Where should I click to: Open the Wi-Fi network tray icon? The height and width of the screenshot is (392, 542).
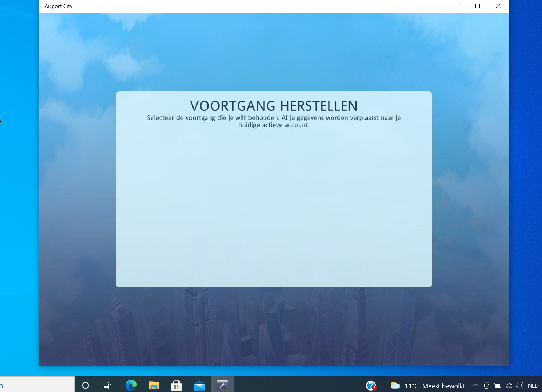[x=509, y=385]
